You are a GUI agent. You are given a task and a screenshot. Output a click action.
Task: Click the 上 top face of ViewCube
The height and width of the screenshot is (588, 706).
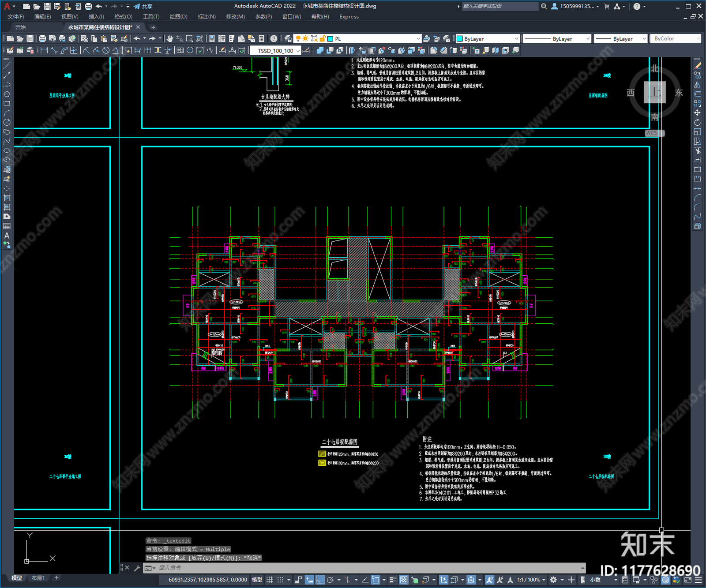(655, 92)
